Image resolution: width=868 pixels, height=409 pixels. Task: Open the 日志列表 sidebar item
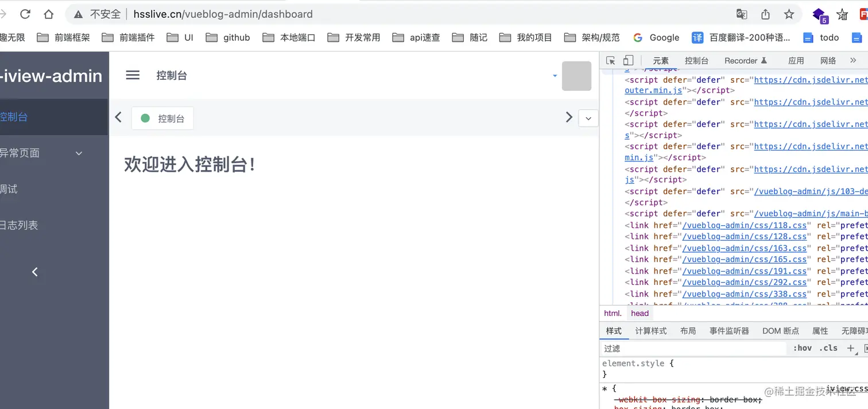click(x=53, y=225)
